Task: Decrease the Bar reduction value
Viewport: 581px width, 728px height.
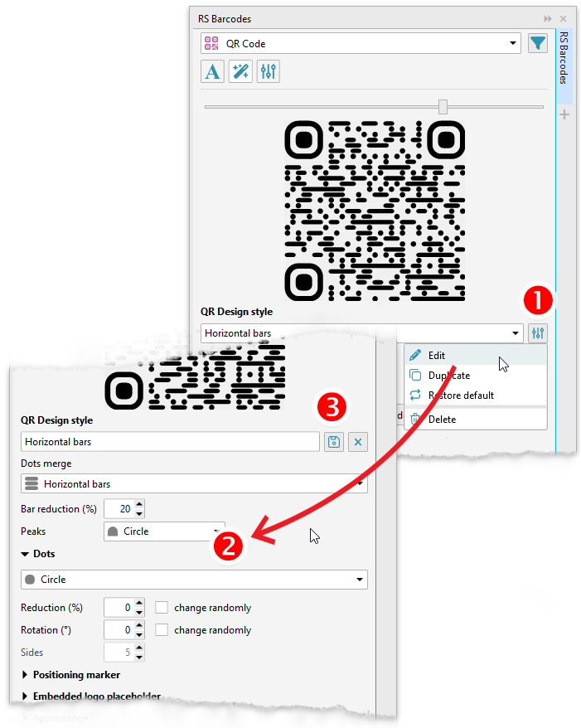Action: click(x=139, y=513)
